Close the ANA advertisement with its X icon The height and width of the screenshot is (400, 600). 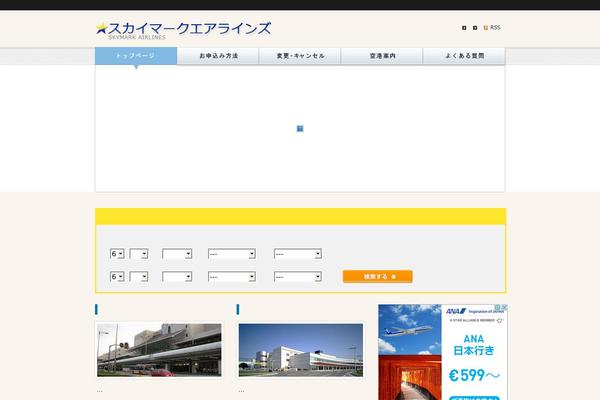504,307
